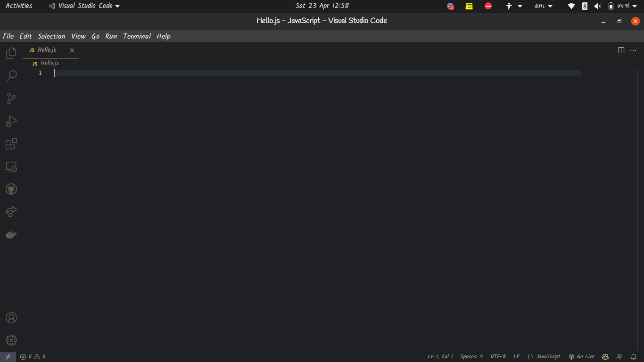Click the remote connection indicator
The width and height of the screenshot is (644, 362).
click(7, 356)
